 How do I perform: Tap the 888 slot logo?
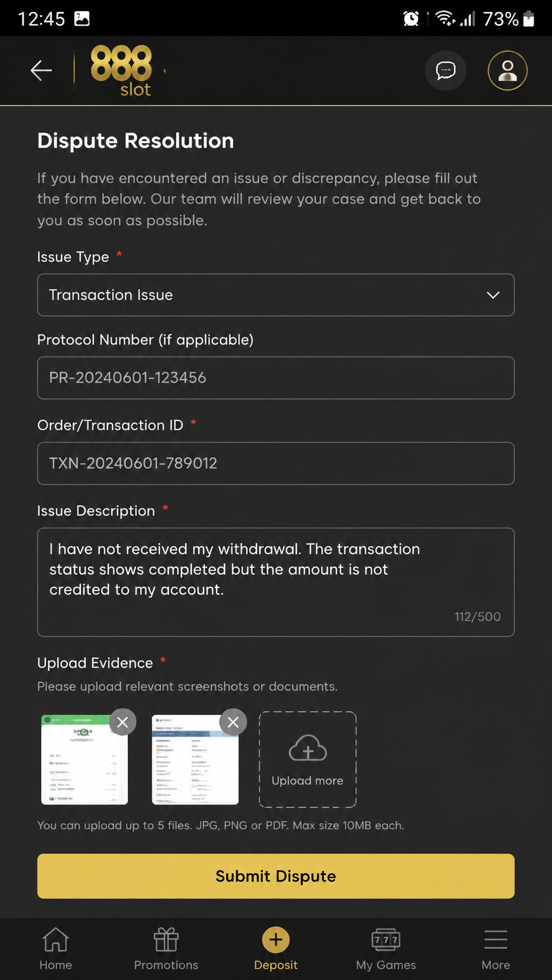click(121, 71)
